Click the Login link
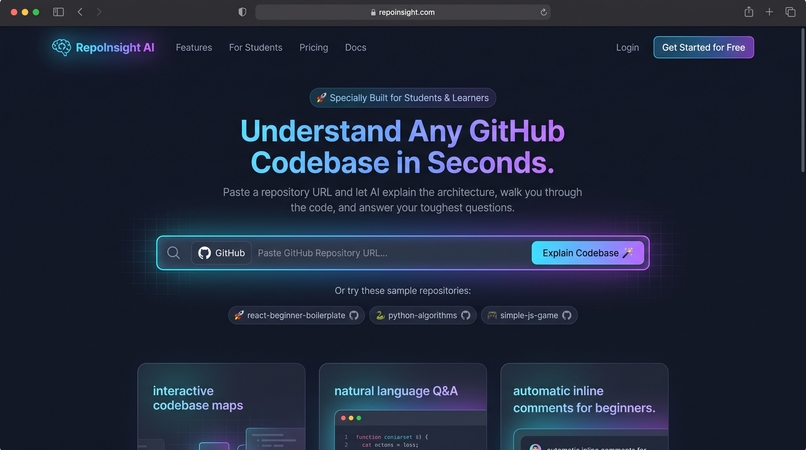 (628, 47)
